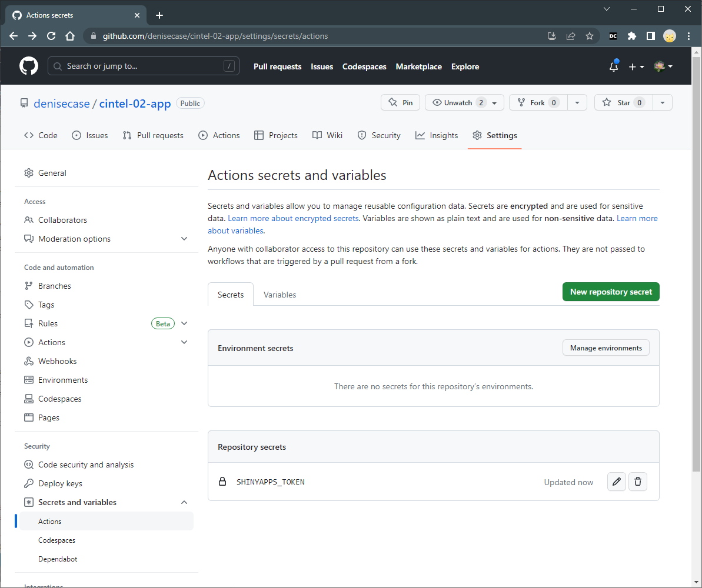Screen dimensions: 702x588
Task: Select Codespaces under Secrets and variables
Action: tap(107, 540)
